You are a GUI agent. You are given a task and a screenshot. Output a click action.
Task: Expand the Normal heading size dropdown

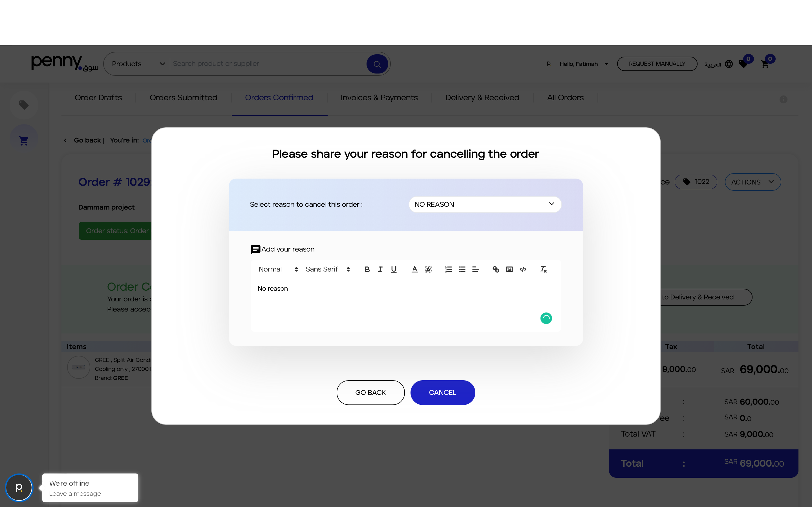278,269
